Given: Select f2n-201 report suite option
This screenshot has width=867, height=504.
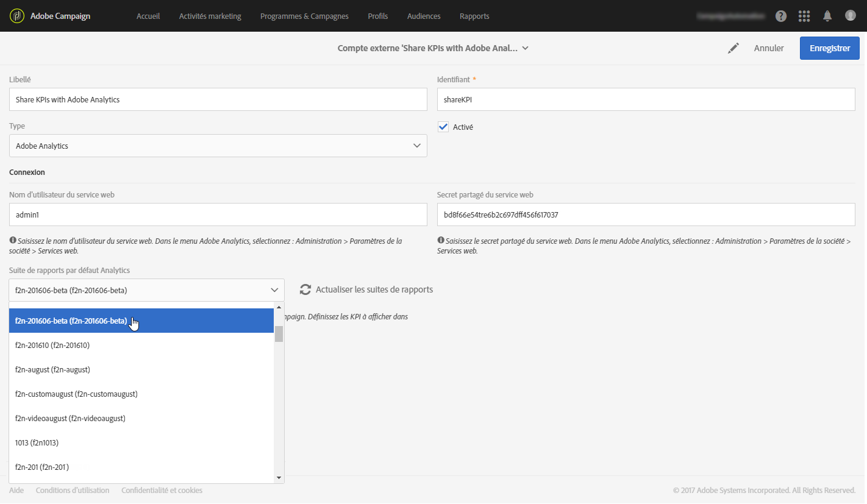Looking at the screenshot, I should (141, 467).
